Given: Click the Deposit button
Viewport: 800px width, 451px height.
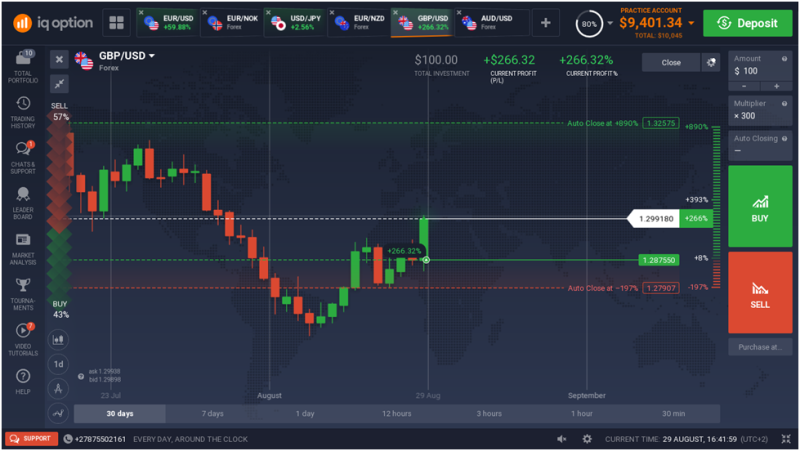Looking at the screenshot, I should point(748,23).
